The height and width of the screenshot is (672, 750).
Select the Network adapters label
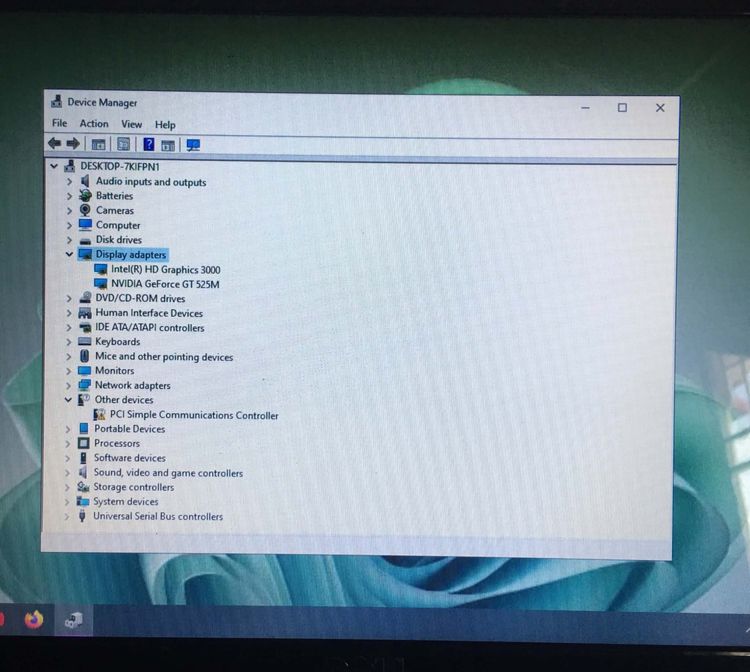(132, 385)
